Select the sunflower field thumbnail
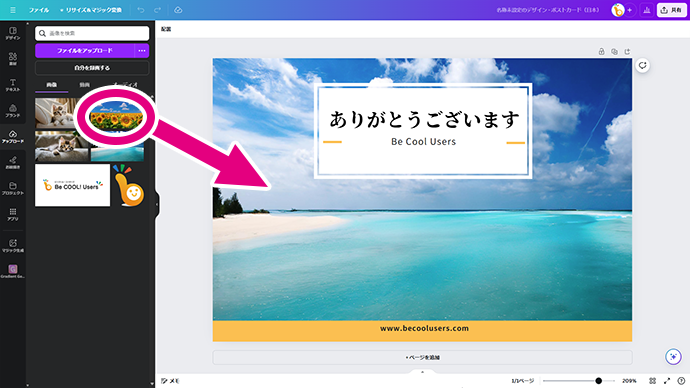 pyautogui.click(x=116, y=117)
